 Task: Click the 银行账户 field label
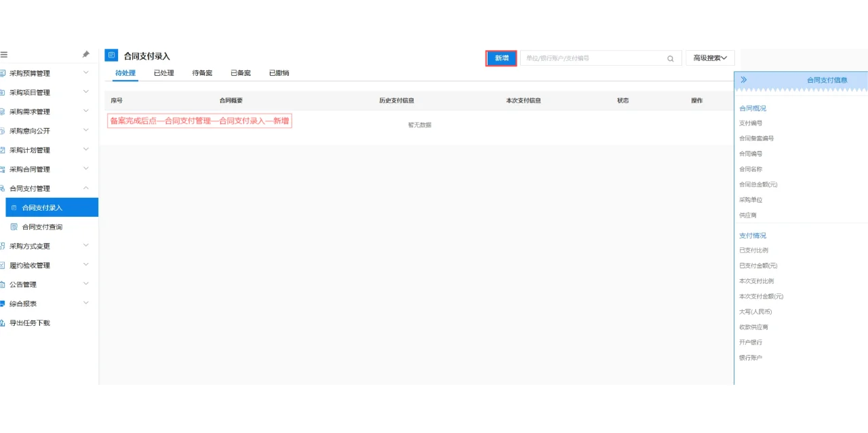tap(751, 358)
